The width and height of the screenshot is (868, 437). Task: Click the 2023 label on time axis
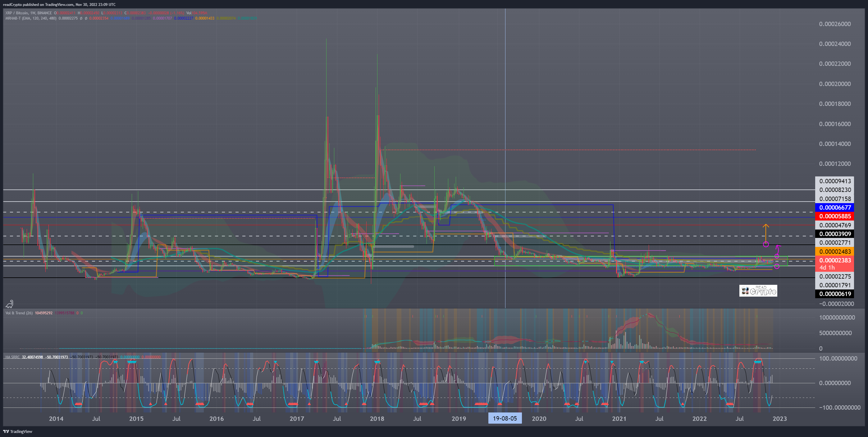pyautogui.click(x=779, y=418)
